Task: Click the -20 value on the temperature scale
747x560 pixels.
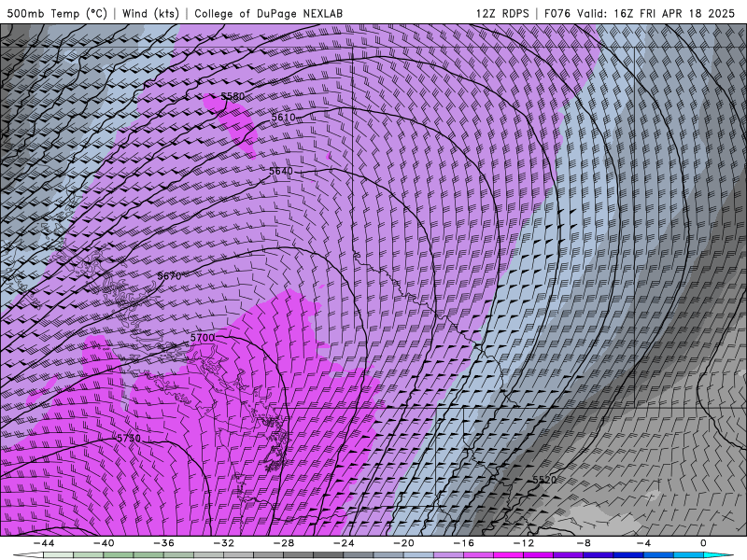Action: coord(404,543)
